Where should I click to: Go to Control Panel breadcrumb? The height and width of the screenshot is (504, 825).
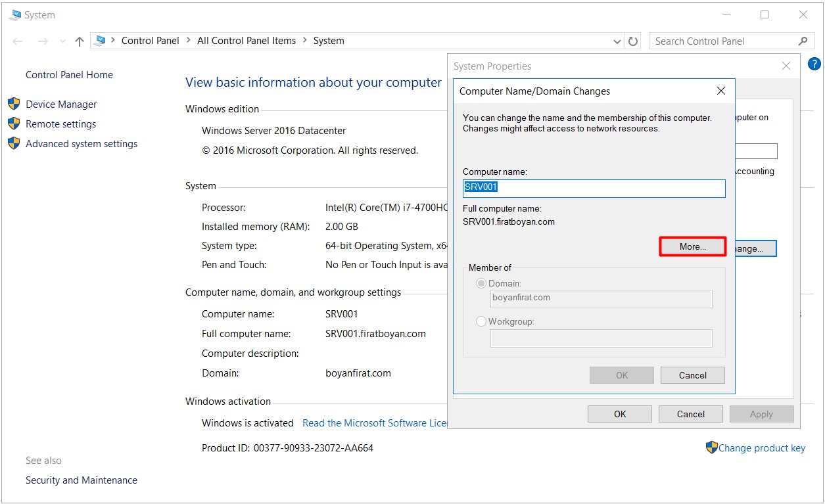coord(151,41)
